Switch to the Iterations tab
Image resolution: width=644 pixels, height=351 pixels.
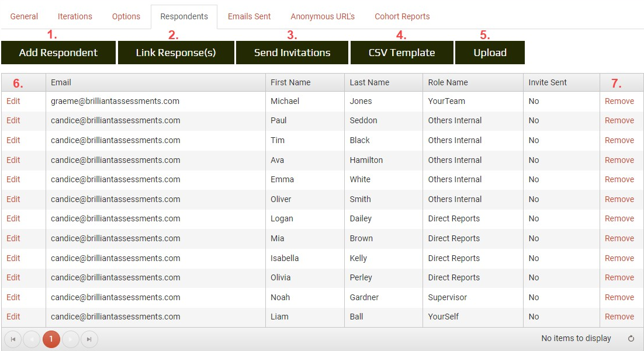coord(75,16)
